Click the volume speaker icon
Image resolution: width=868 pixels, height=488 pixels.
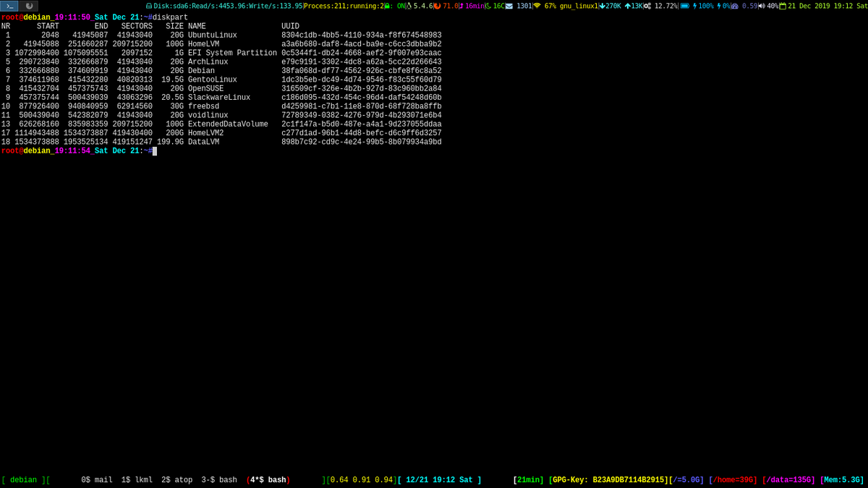(762, 6)
